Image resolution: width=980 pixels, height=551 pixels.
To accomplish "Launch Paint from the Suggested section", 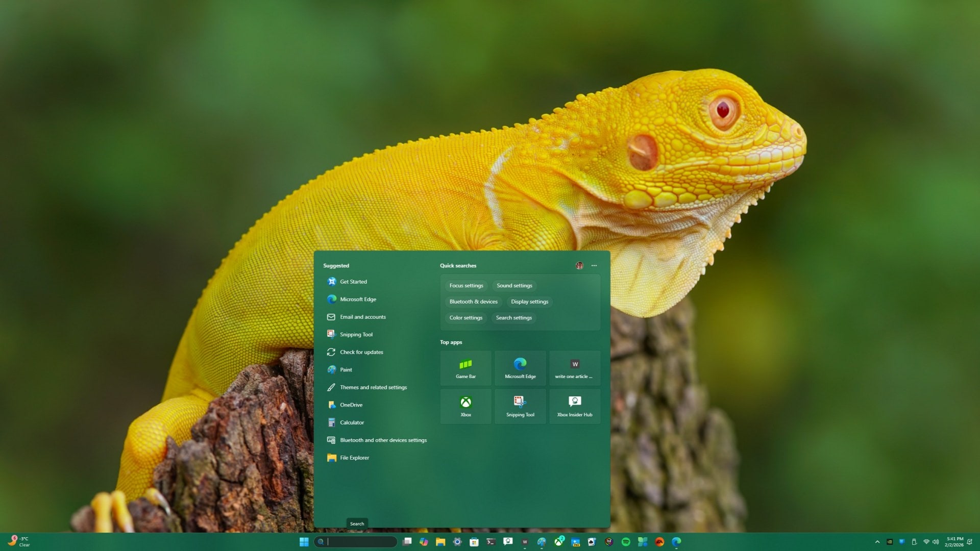I will (346, 369).
